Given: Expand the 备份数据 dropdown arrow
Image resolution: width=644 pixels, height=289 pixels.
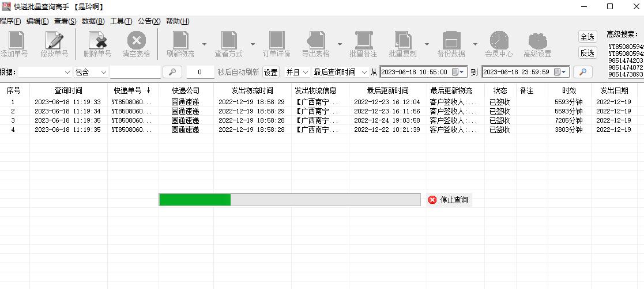Looking at the screenshot, I should (475, 44).
